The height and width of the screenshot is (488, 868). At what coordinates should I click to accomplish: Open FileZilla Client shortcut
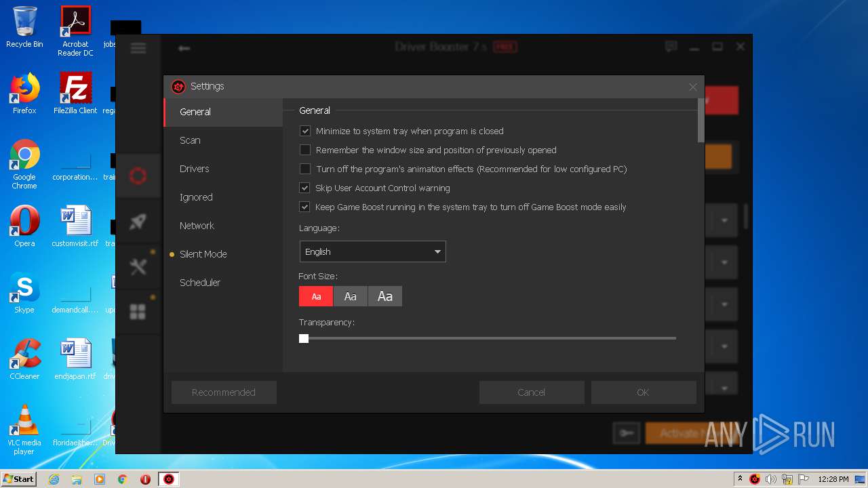coord(75,93)
